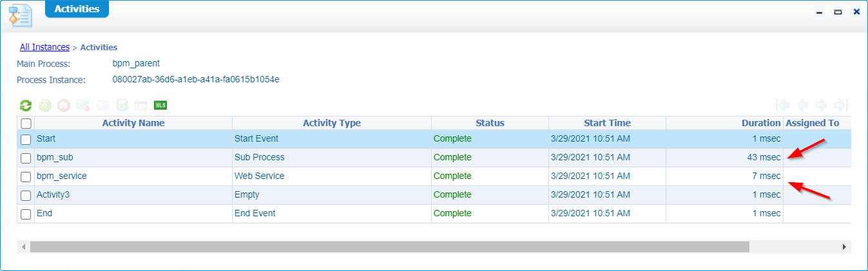
Task: Toggle the bpm_service row checkbox
Action: point(26,176)
